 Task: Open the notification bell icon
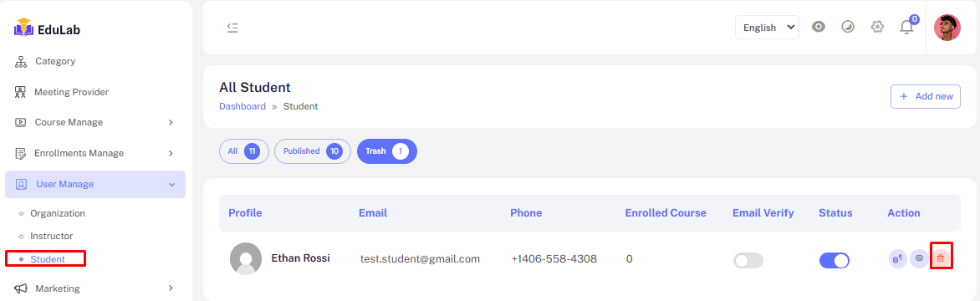906,27
